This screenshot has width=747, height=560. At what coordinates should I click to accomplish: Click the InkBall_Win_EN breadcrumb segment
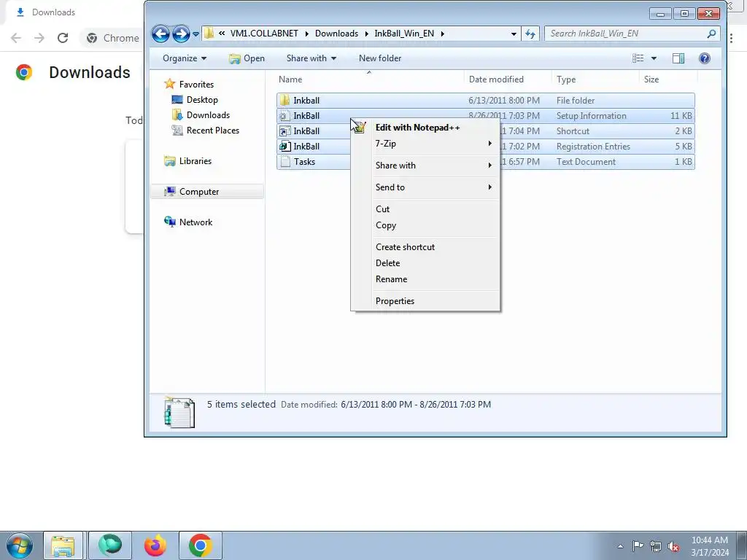tap(404, 34)
